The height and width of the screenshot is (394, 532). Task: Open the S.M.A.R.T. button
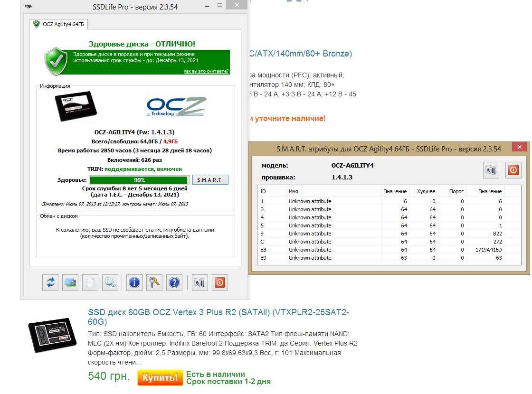(x=210, y=180)
